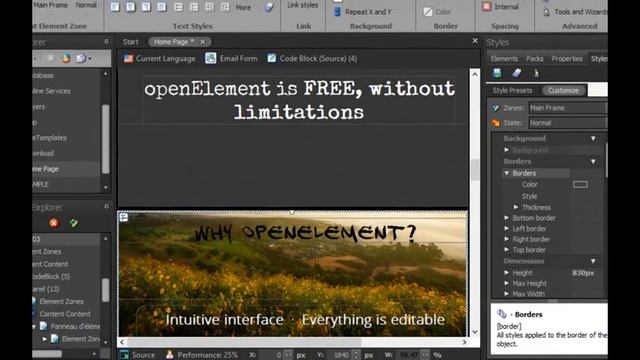The image size is (640, 360).
Task: Click the X position value field
Action: pos(272,355)
